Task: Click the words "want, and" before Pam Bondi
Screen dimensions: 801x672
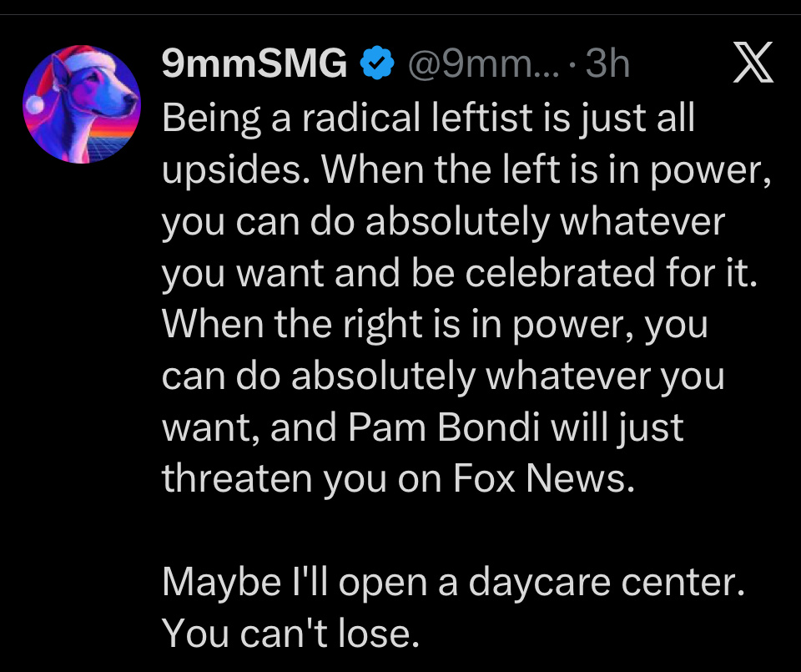Action: [x=241, y=427]
